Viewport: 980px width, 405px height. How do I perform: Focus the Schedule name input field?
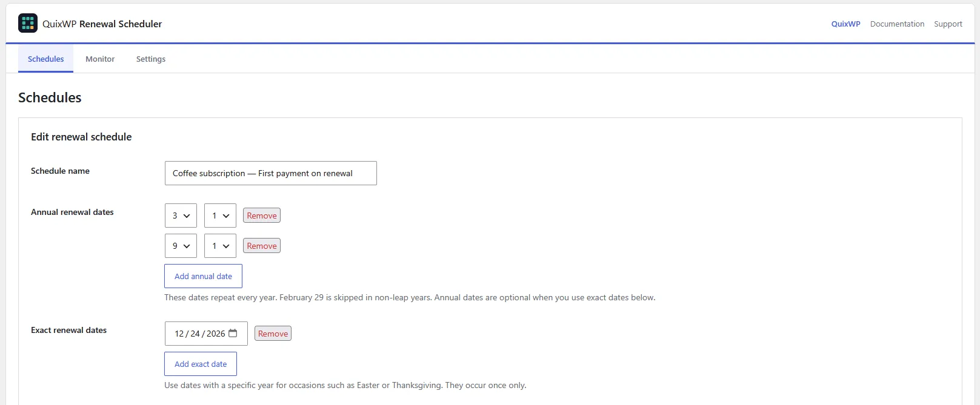click(x=271, y=173)
